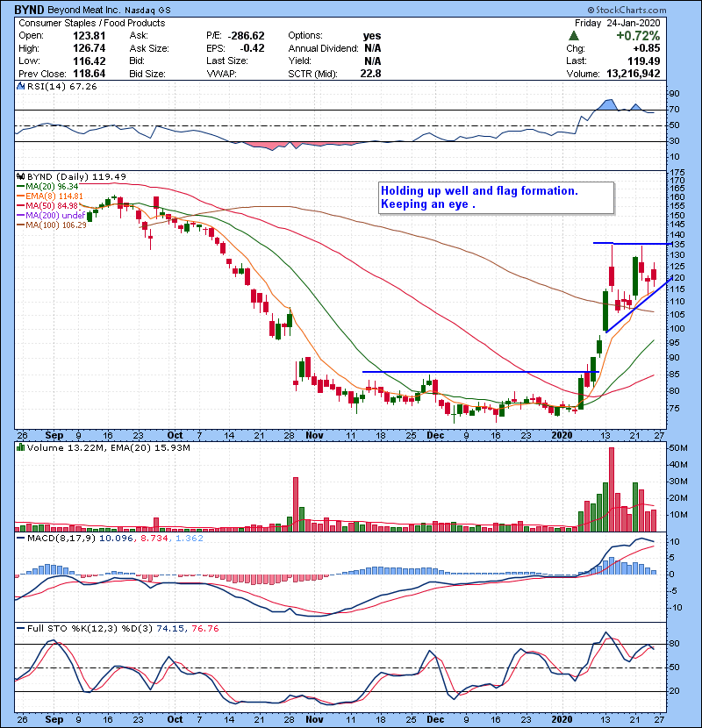The image size is (702, 728).
Task: Click the Beyond Meat Inc. company name
Action: point(84,10)
